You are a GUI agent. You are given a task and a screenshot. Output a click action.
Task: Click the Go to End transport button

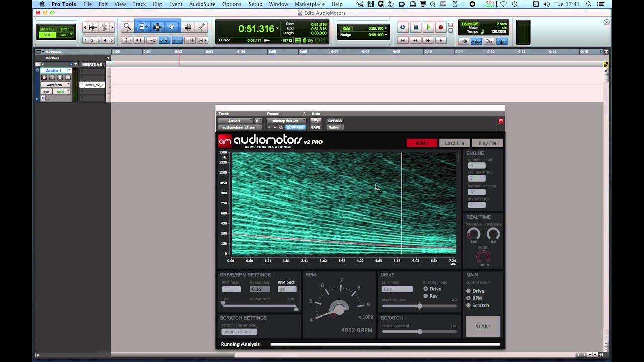pyautogui.click(x=441, y=40)
